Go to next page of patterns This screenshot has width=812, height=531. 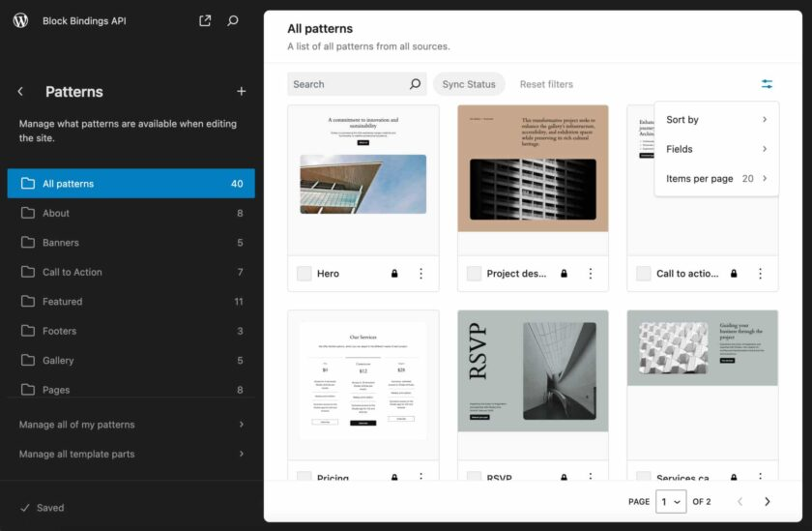coord(768,501)
